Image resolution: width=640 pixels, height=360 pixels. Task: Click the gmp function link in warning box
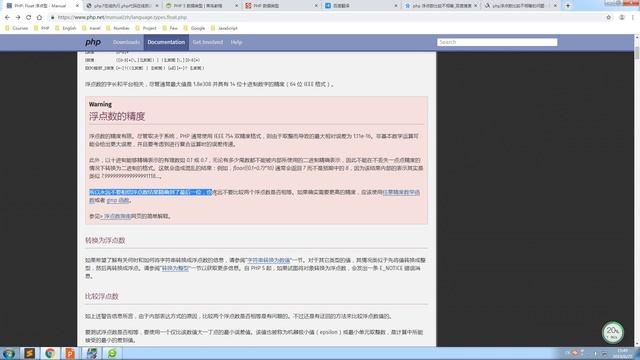(x=118, y=200)
